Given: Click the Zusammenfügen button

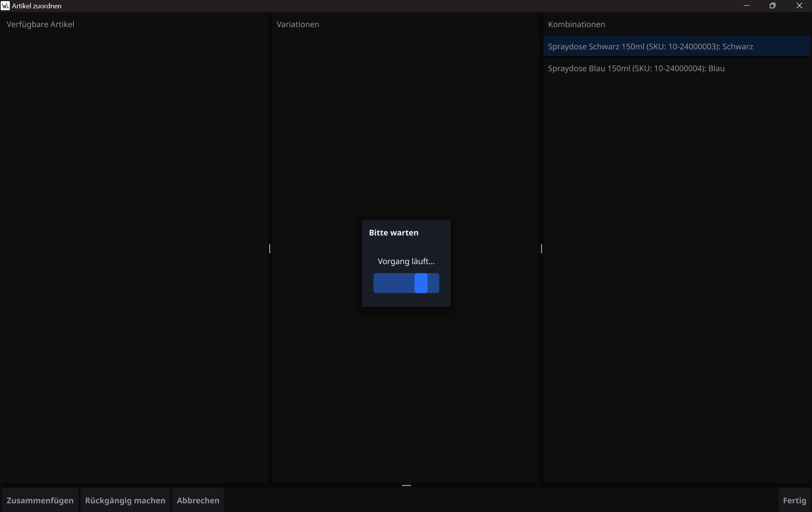Looking at the screenshot, I should [x=40, y=500].
